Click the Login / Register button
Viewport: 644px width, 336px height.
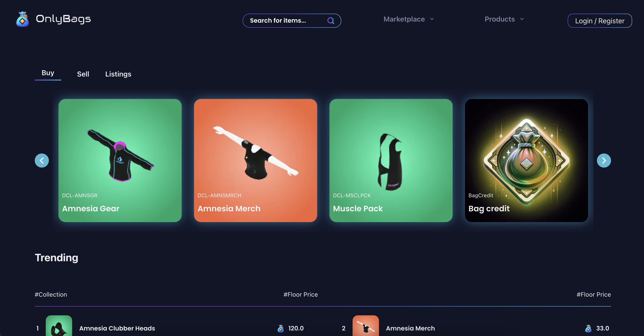click(600, 21)
